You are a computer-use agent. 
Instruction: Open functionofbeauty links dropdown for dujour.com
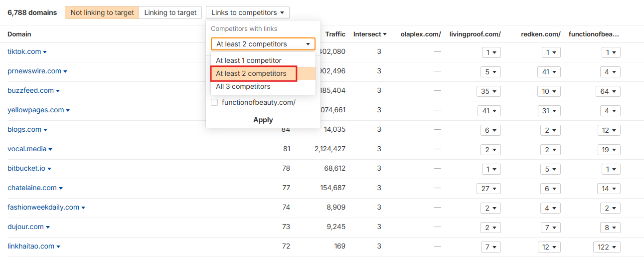coord(611,228)
